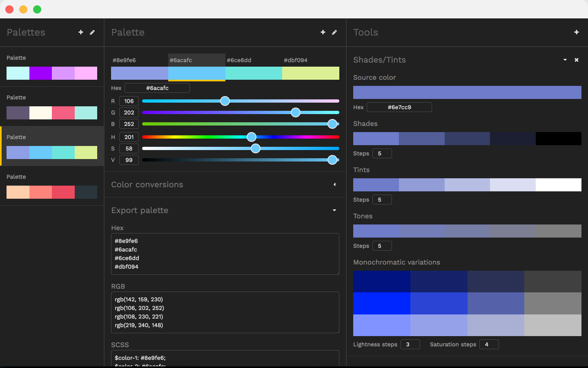Add a new palette in Palettes panel

(x=81, y=32)
